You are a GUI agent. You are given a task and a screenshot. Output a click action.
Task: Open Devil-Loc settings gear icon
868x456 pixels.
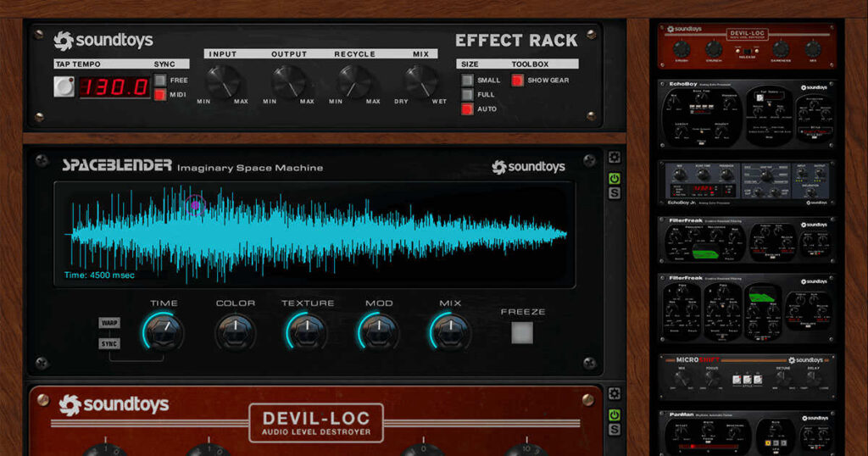tap(614, 394)
